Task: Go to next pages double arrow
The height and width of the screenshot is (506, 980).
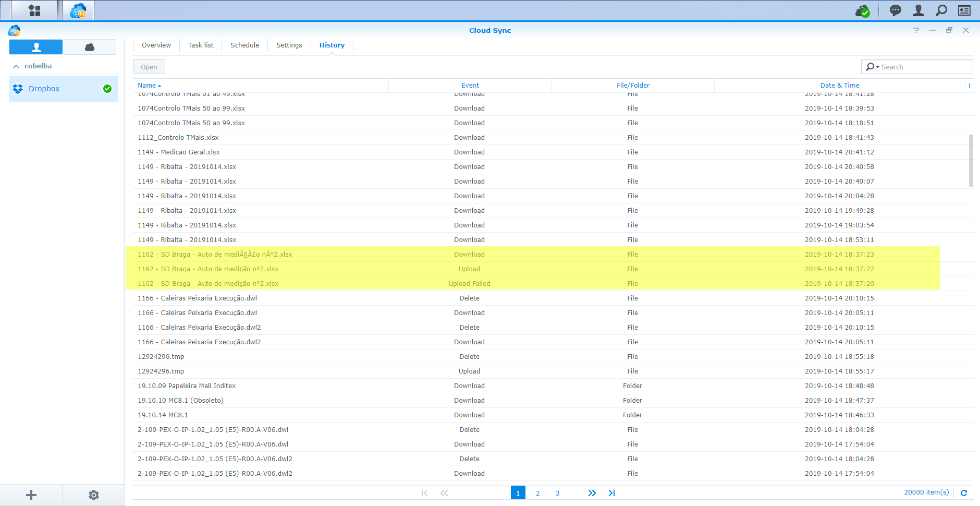Action: point(592,493)
